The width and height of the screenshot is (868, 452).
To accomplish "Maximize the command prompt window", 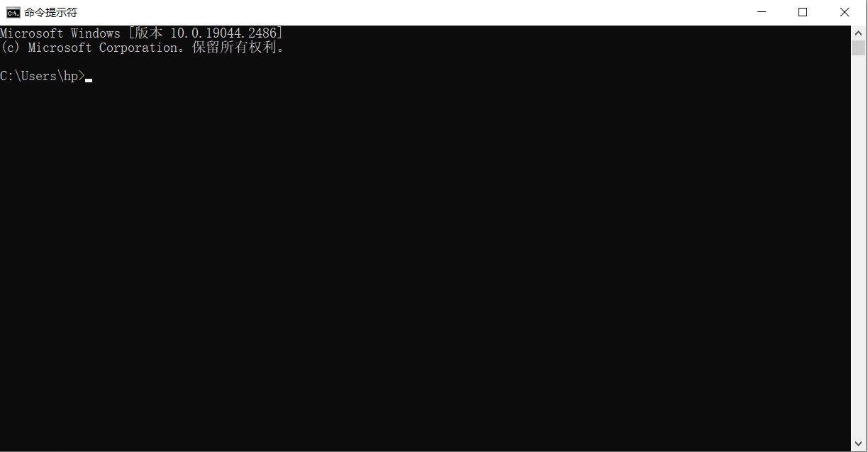I will click(x=803, y=12).
